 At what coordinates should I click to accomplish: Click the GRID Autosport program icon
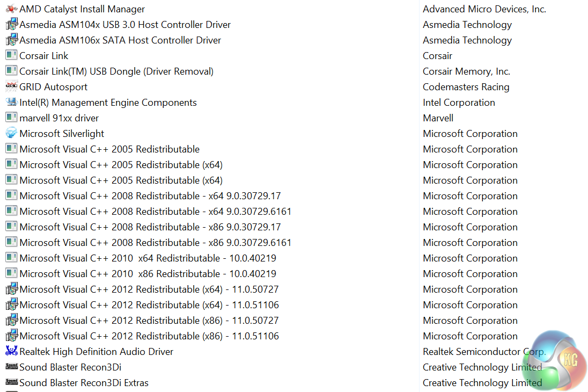11,86
